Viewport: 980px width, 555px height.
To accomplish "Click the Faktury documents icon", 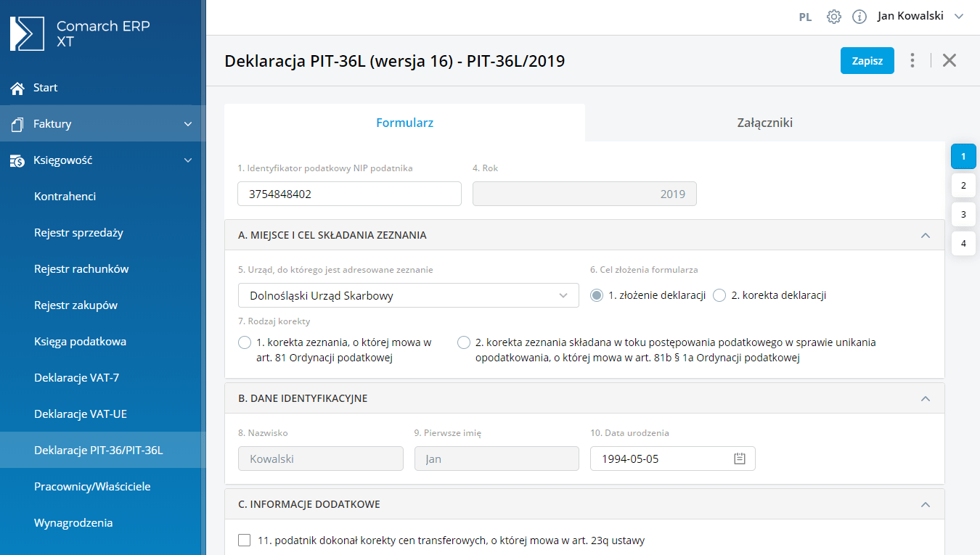I will point(17,124).
